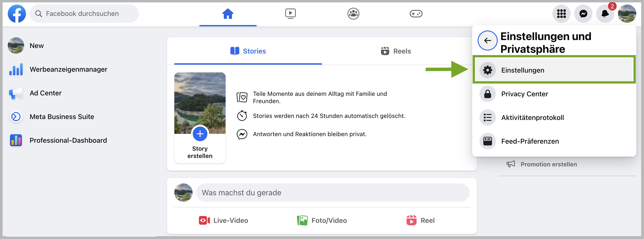
Task: Click the plus button to create story
Action: (200, 134)
